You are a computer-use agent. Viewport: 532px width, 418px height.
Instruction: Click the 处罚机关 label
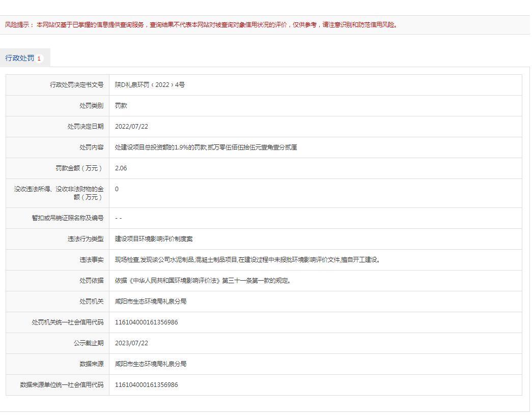click(91, 302)
